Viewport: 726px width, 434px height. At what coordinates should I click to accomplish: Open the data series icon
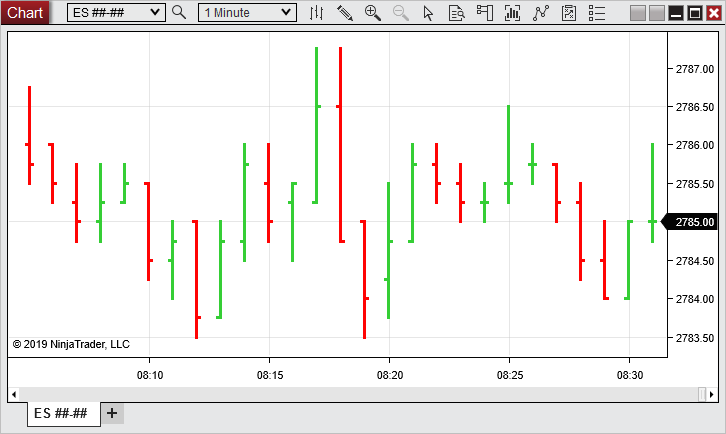(x=456, y=13)
